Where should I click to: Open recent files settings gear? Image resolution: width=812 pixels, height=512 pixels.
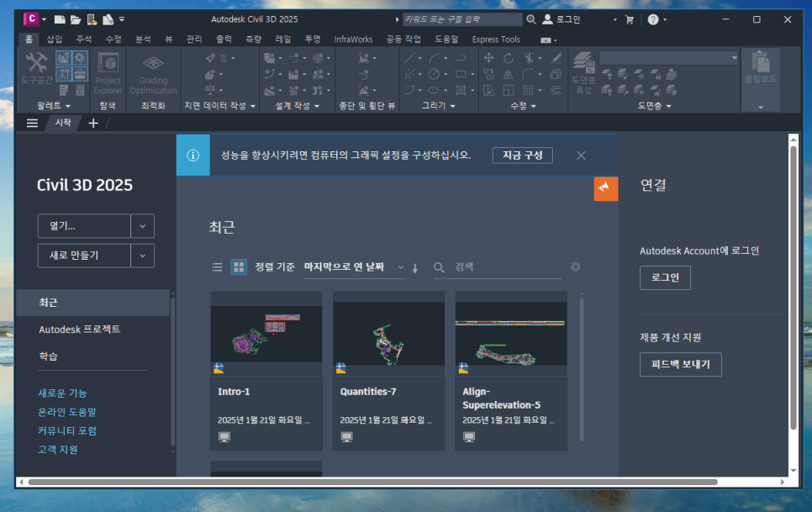pos(575,267)
